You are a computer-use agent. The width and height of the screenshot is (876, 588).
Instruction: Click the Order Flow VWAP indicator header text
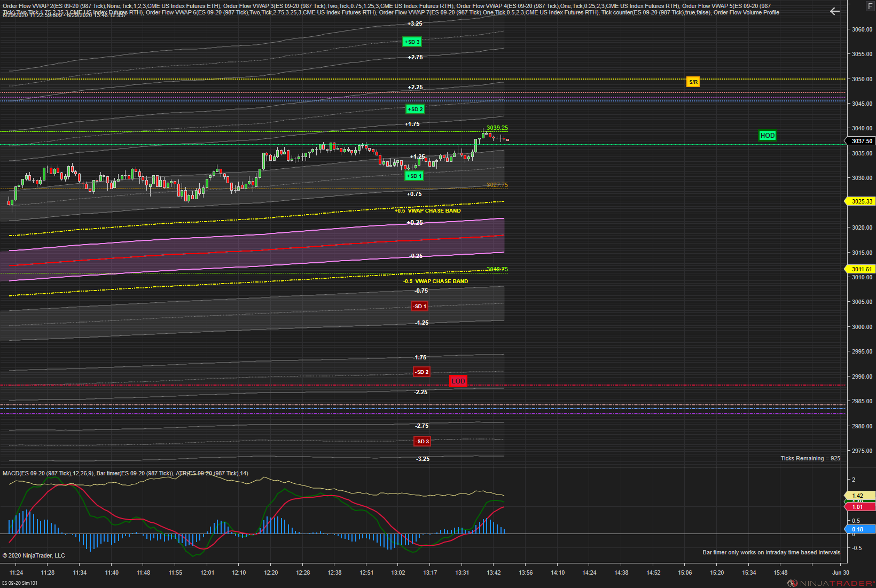[x=390, y=9]
